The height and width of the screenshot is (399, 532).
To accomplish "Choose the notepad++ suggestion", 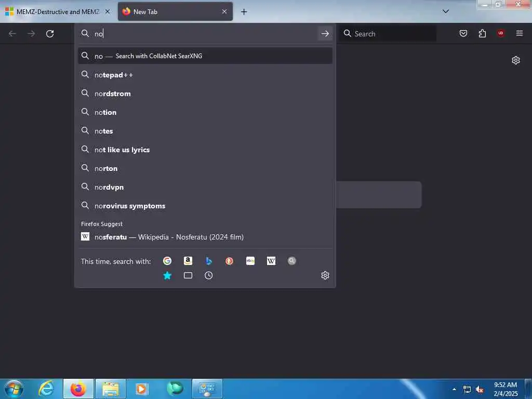I will coord(205,75).
